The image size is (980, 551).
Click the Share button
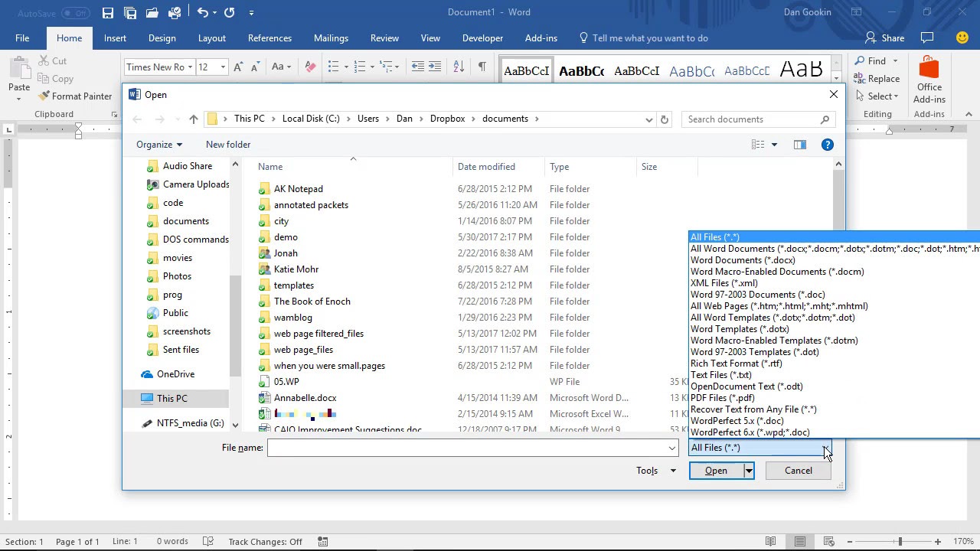[x=884, y=37]
